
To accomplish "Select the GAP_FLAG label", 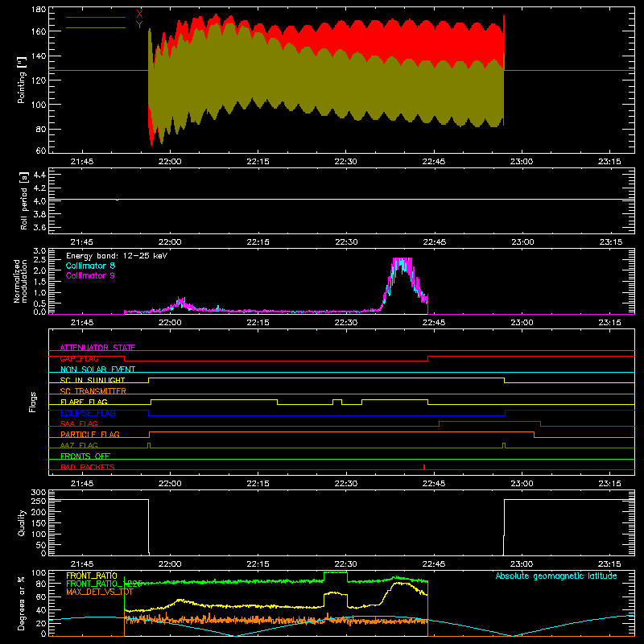I will 79,358.
